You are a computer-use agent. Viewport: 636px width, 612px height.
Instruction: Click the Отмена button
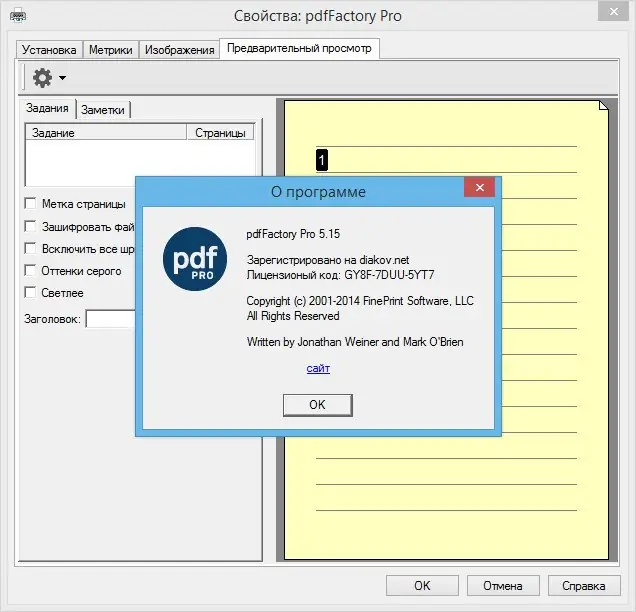503,586
